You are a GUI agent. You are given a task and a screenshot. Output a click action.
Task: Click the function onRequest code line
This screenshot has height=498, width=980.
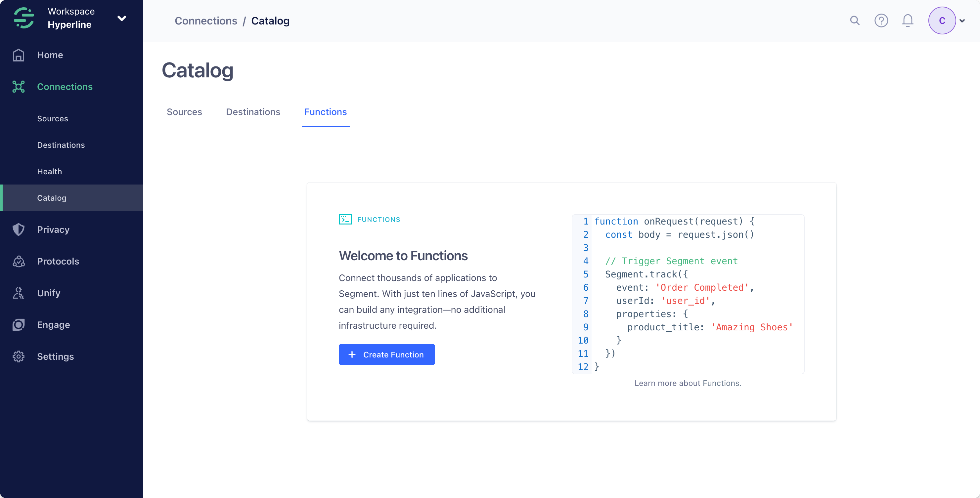[x=675, y=222]
